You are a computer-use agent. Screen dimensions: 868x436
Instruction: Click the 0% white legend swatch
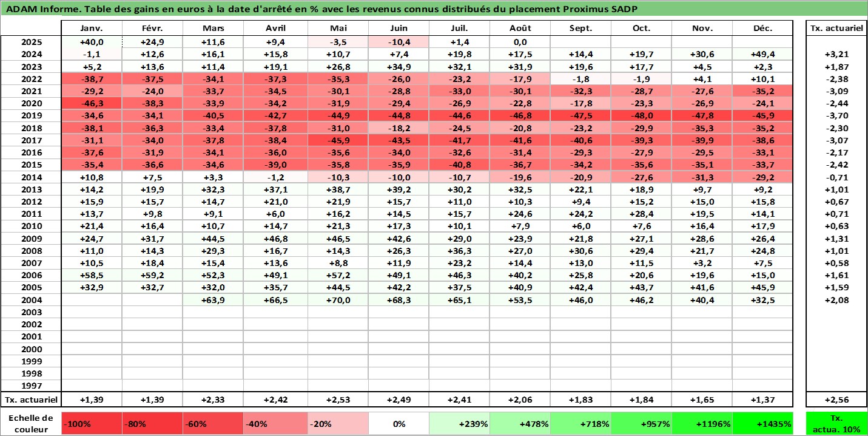point(399,424)
